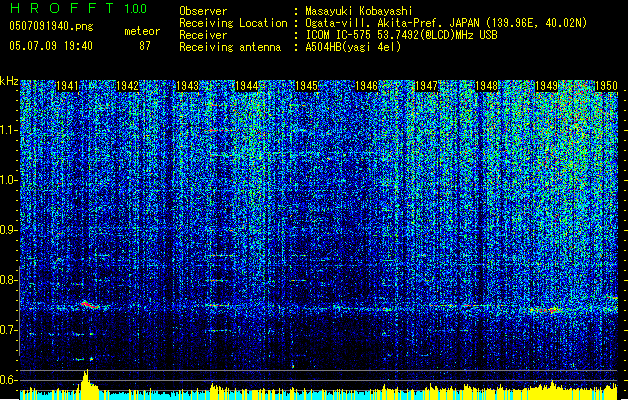Select the ICOM IC-575 receiver description

402,35
